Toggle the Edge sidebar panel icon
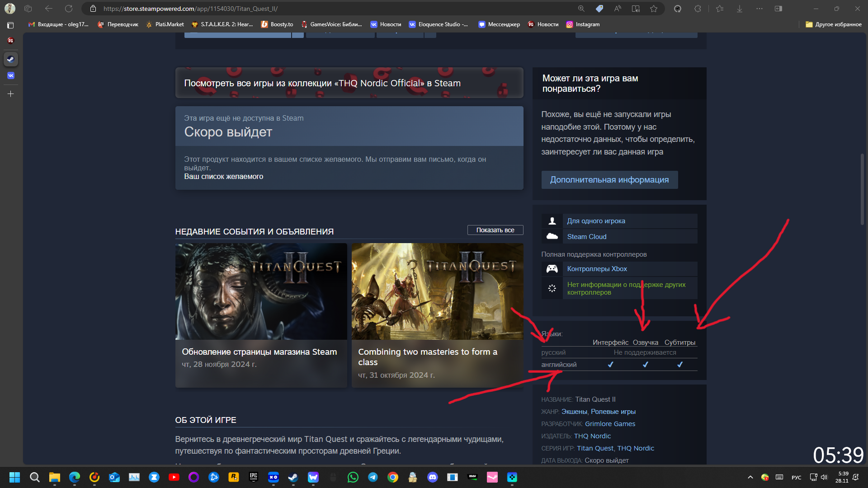The width and height of the screenshot is (868, 488). tap(778, 9)
